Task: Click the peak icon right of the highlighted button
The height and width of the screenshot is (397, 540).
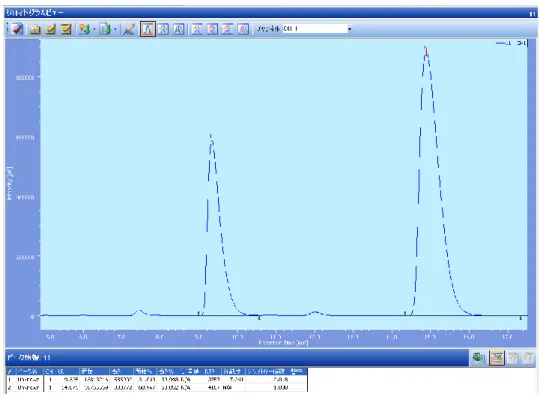Action: 163,29
